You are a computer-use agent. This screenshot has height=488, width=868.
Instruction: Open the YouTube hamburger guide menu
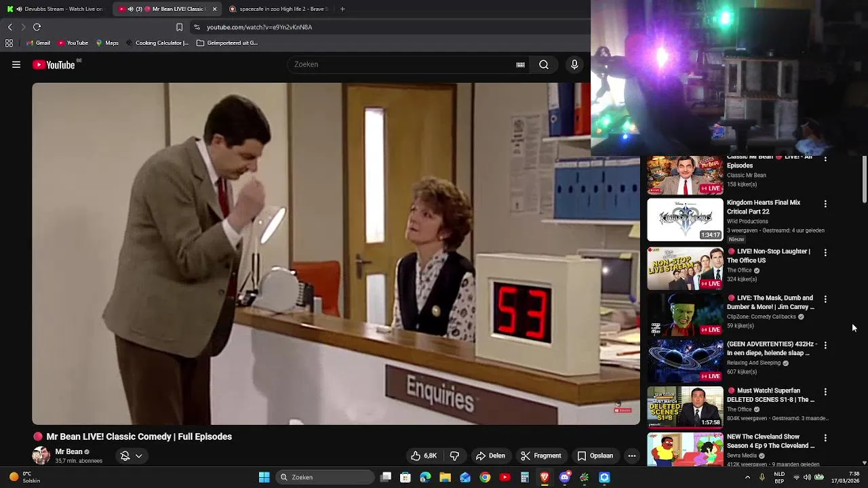(x=16, y=64)
